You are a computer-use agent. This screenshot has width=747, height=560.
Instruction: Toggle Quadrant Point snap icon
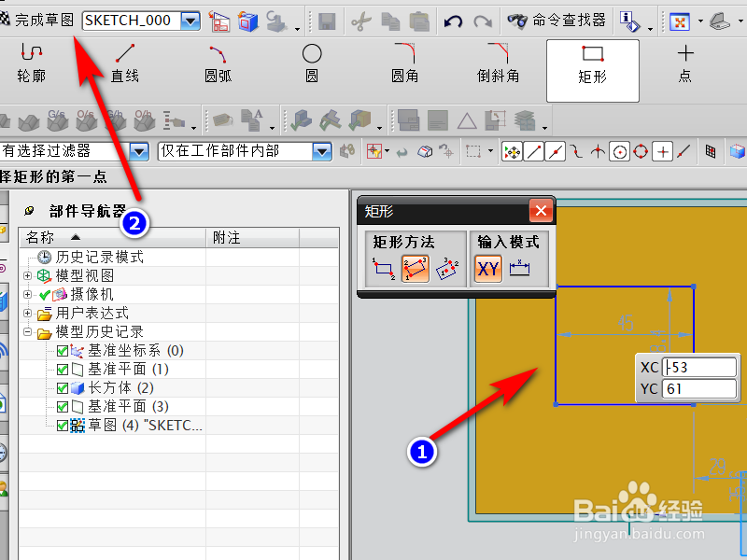641,152
